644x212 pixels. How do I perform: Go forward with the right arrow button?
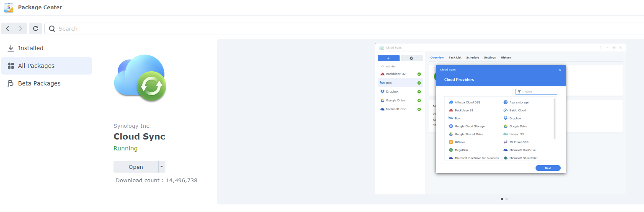pyautogui.click(x=21, y=28)
